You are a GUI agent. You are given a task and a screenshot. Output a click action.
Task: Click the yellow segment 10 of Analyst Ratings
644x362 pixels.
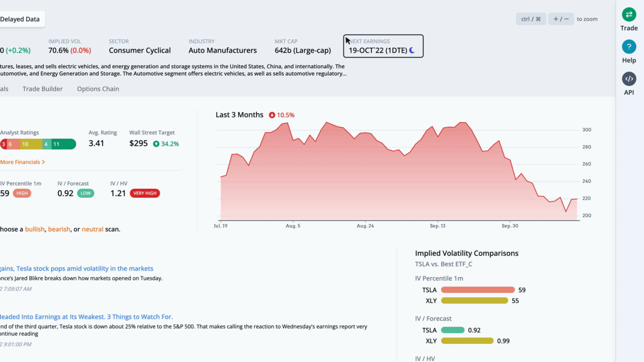(x=31, y=144)
